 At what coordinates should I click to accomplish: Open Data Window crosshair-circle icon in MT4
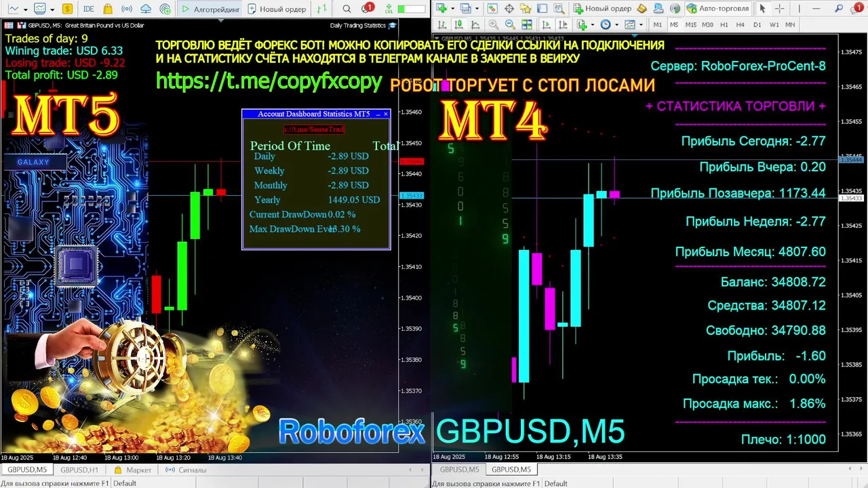tap(509, 8)
